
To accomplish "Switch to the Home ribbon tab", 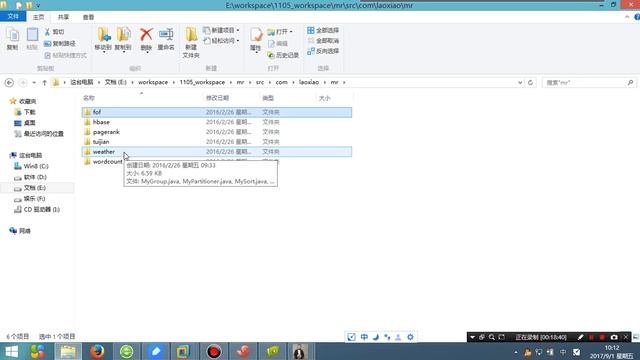I will 38,17.
